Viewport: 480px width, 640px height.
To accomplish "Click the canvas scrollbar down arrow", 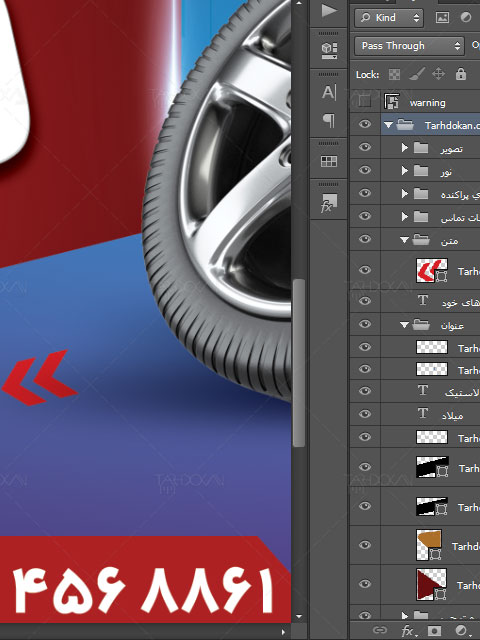I will pyautogui.click(x=299, y=616).
